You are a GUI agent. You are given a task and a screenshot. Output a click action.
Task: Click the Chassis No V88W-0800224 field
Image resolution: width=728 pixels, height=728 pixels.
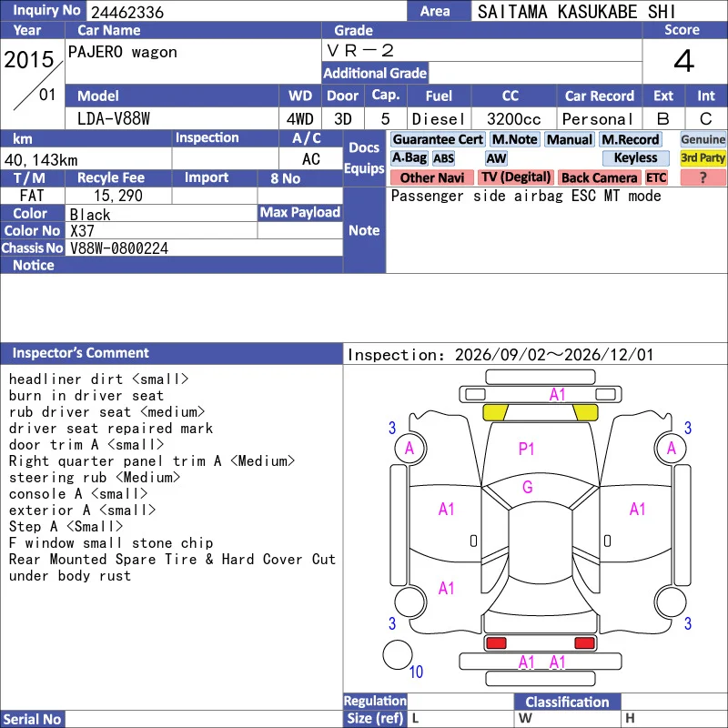pos(204,248)
